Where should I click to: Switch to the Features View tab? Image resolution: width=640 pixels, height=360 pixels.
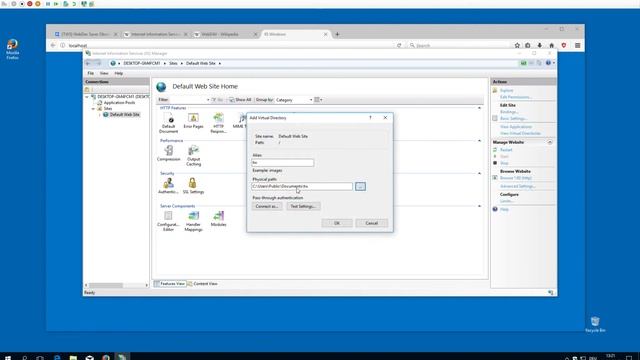coord(170,283)
